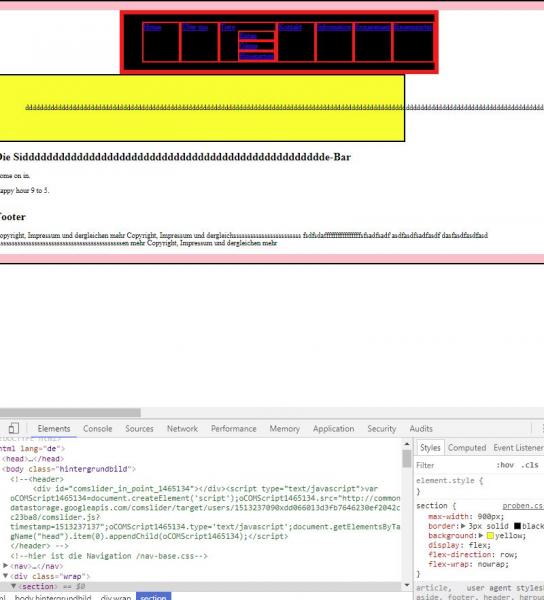The width and height of the screenshot is (544, 600).
Task: Toggle the device toolbar icon in DevTools
Action: pyautogui.click(x=13, y=428)
